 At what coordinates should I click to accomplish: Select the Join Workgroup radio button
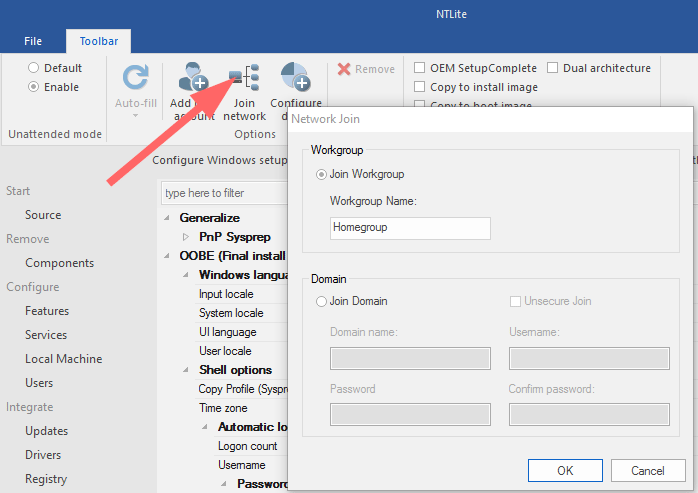point(321,175)
